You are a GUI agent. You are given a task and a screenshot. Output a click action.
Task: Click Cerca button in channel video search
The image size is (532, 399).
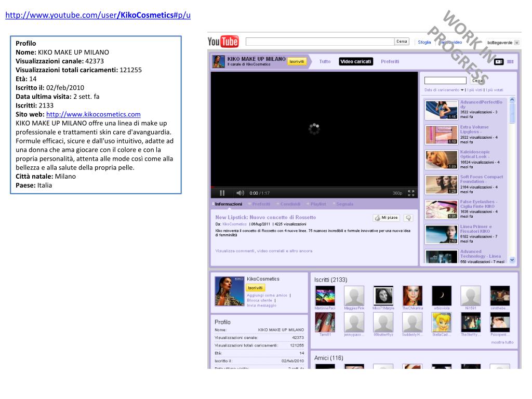(477, 81)
